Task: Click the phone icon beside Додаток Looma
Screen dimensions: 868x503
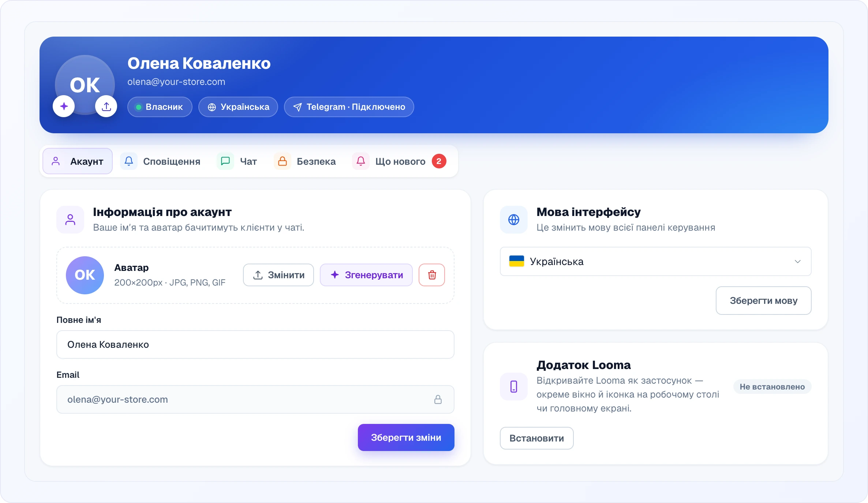Action: (x=514, y=387)
